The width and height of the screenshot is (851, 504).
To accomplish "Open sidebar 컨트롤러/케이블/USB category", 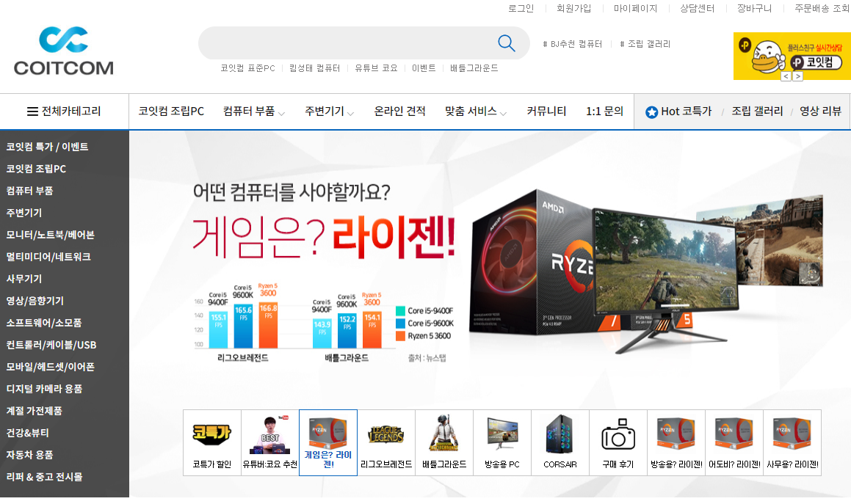I will point(51,345).
